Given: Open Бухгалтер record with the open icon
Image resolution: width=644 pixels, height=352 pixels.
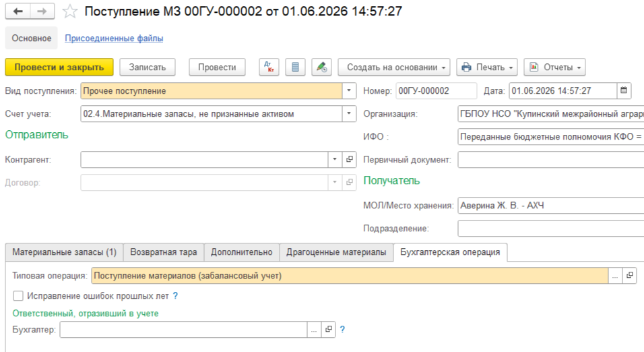Looking at the screenshot, I should [329, 329].
